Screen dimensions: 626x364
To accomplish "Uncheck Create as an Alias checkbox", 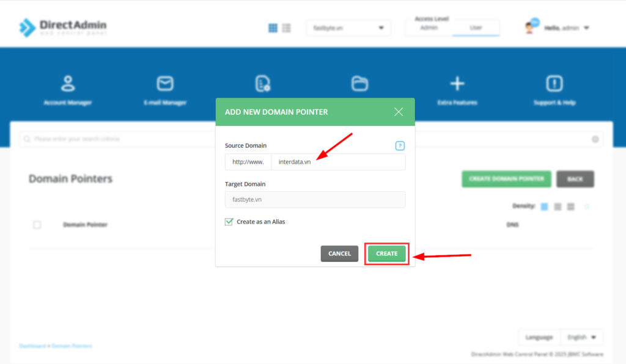I will (229, 222).
